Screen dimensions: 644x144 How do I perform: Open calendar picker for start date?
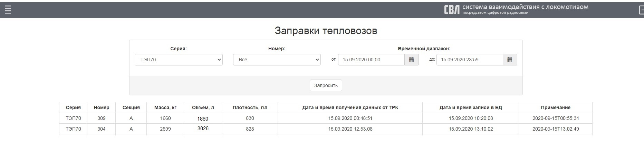coord(411,60)
